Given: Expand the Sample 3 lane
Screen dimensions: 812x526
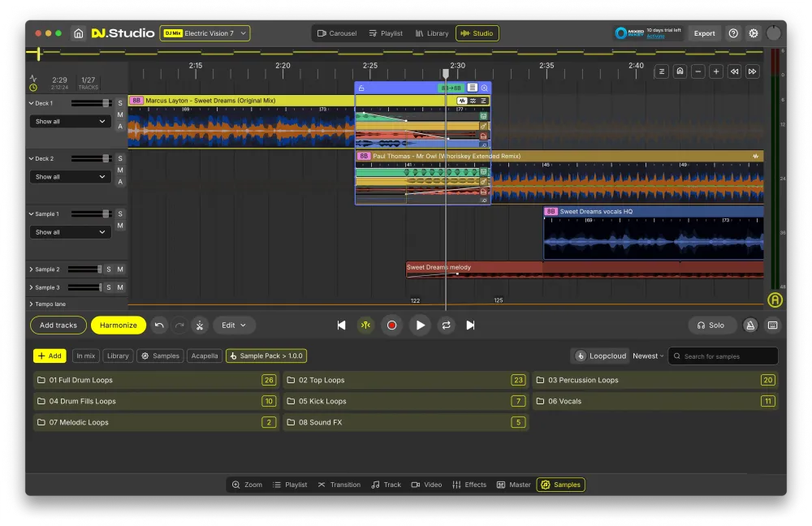Looking at the screenshot, I should tap(31, 287).
